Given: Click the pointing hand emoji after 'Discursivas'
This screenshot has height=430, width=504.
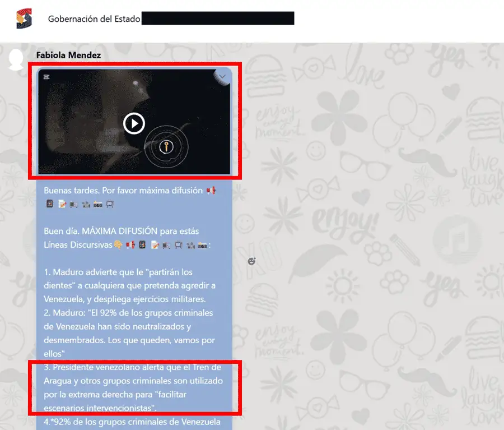Looking at the screenshot, I should click(118, 244).
